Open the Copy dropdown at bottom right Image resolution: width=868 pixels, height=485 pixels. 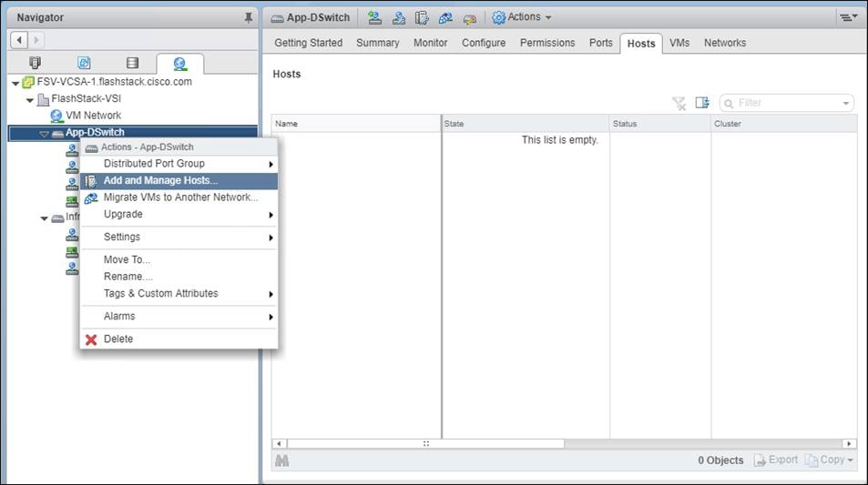(x=829, y=460)
